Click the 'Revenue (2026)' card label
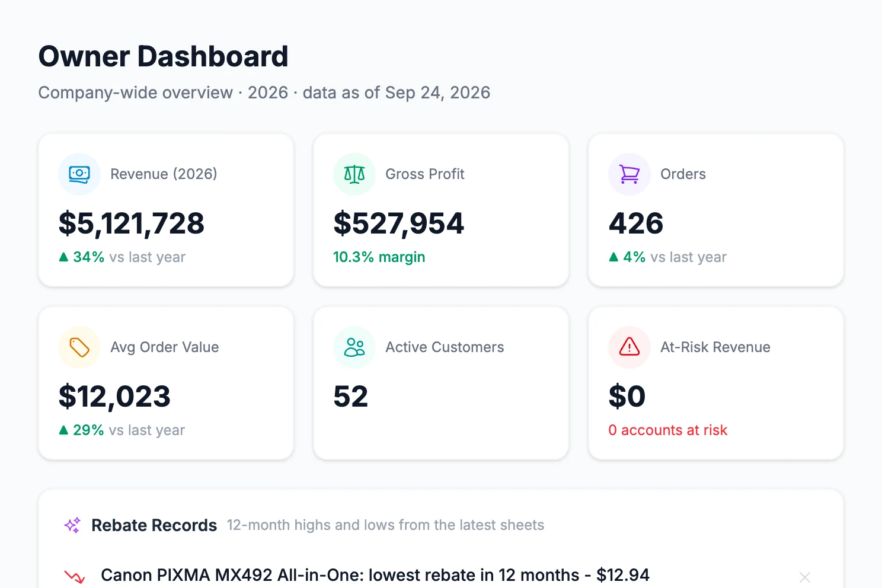 (x=164, y=174)
